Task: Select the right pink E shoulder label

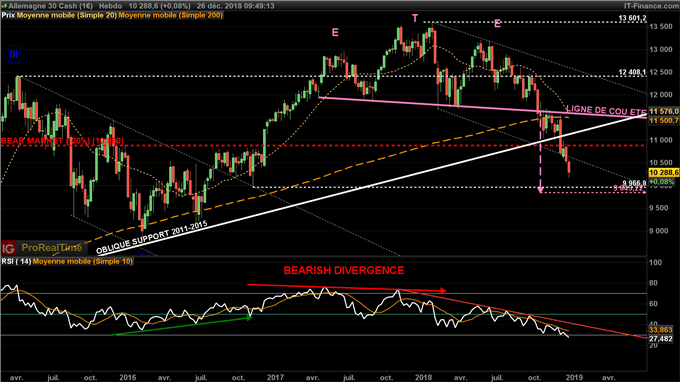Action: click(x=497, y=24)
